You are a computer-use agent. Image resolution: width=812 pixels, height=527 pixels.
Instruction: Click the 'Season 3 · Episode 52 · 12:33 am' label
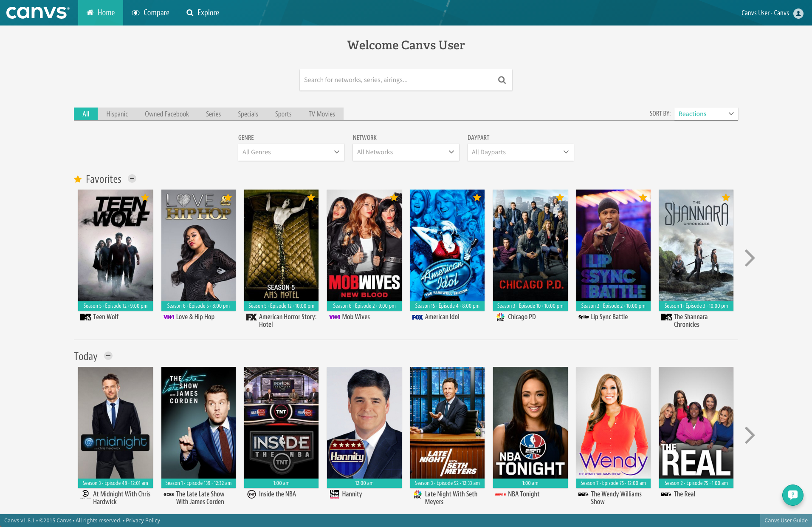[x=447, y=483]
